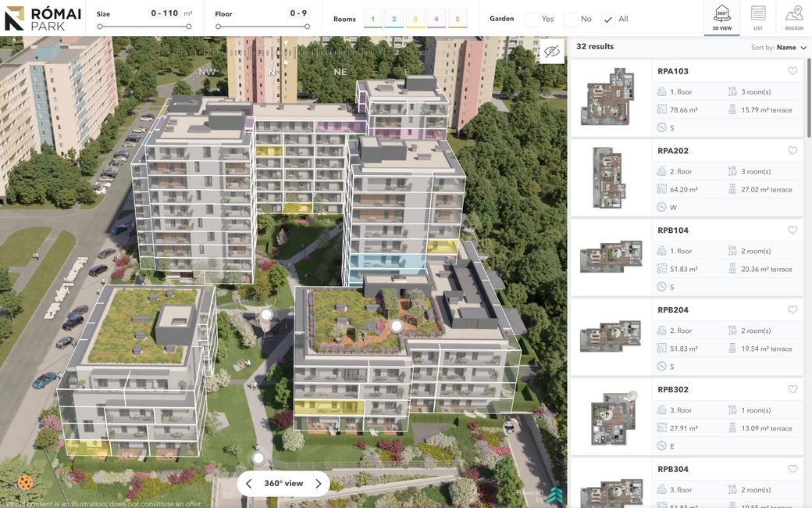
Task: Adjust the Floor slider maximum handle
Action: pos(307,27)
